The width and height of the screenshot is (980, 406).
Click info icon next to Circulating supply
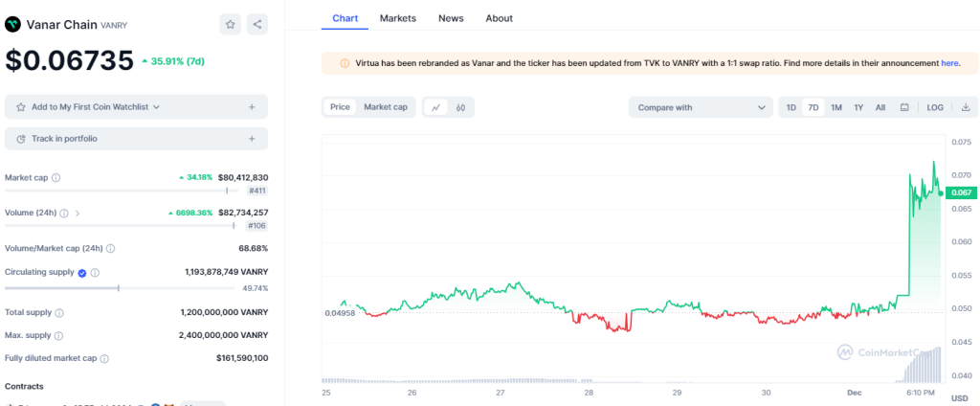[95, 273]
